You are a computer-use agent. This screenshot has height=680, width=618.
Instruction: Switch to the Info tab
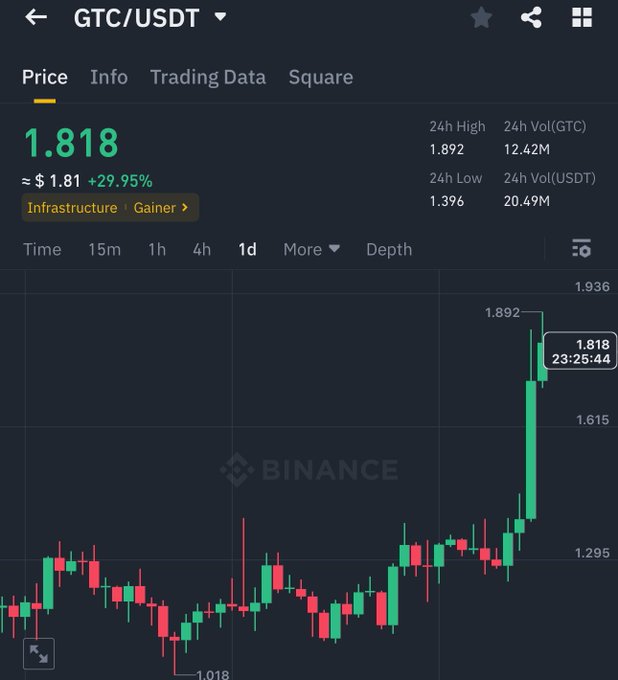point(109,77)
